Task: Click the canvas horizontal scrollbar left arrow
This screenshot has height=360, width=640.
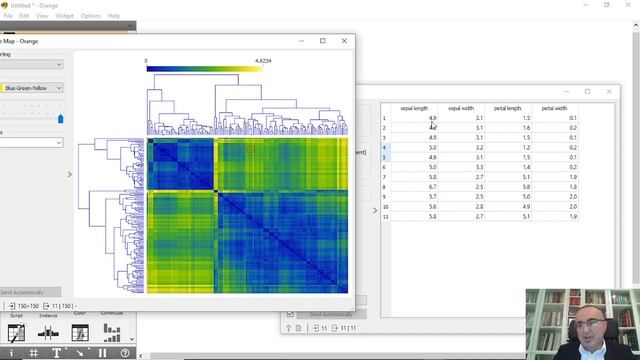Action: (141, 356)
